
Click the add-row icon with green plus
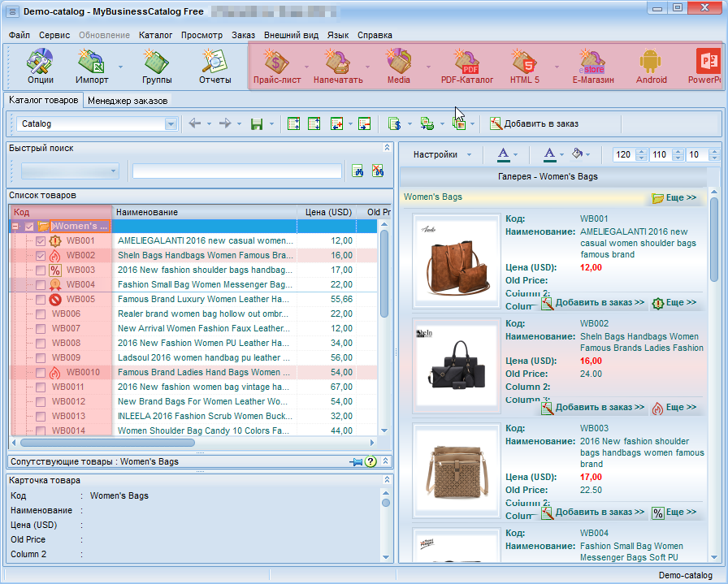click(x=336, y=124)
